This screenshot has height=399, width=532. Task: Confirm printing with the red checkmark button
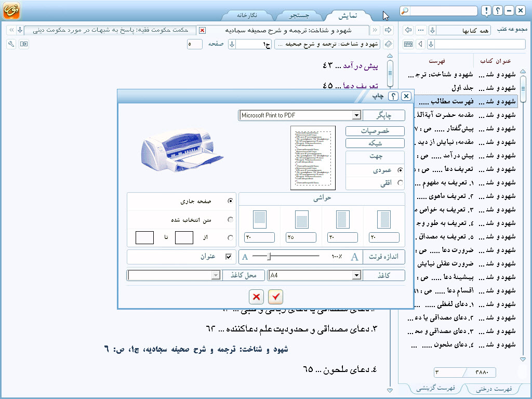tap(276, 297)
